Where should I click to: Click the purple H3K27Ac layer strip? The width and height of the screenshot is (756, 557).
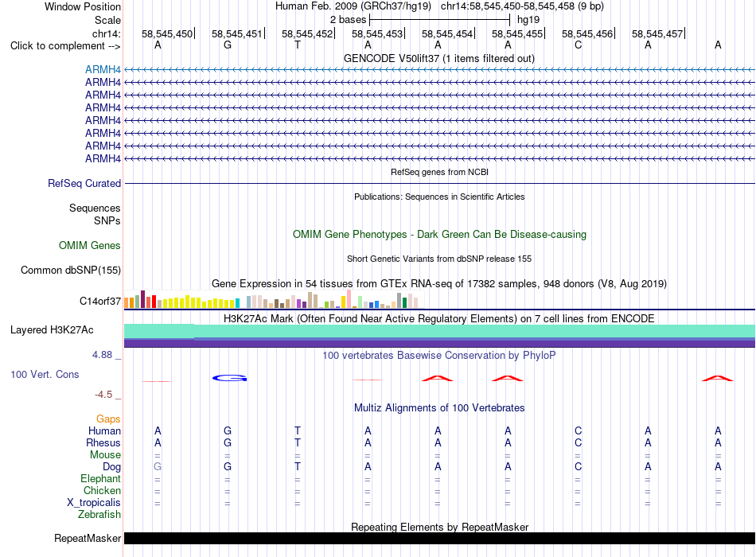point(439,343)
